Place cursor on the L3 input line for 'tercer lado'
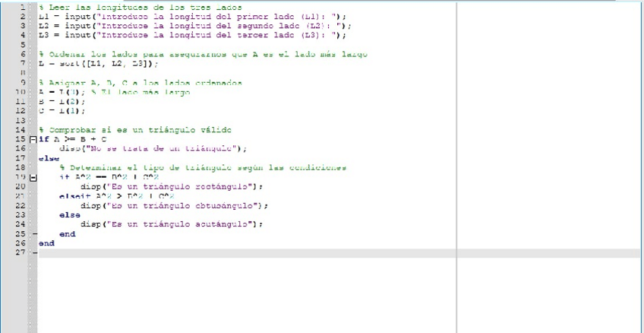The width and height of the screenshot is (644, 333). pos(193,36)
